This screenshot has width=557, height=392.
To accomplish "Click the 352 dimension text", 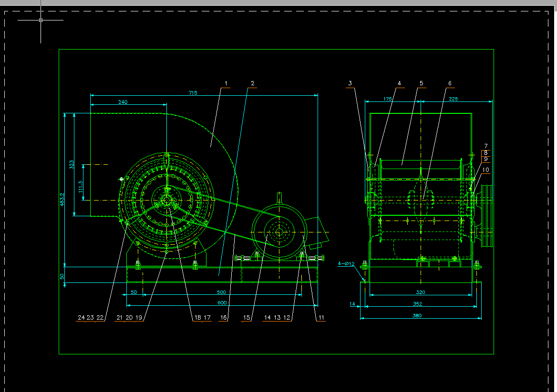I will (417, 304).
